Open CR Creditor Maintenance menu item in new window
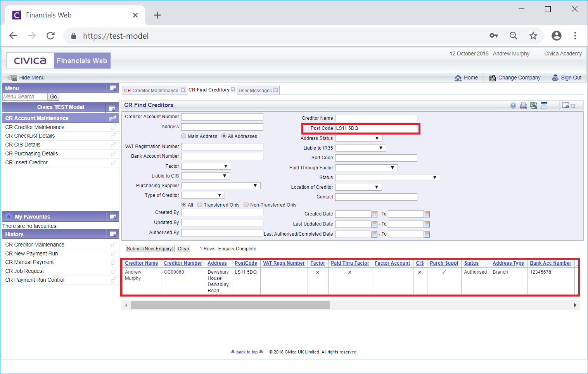The image size is (588, 374). 113,128
